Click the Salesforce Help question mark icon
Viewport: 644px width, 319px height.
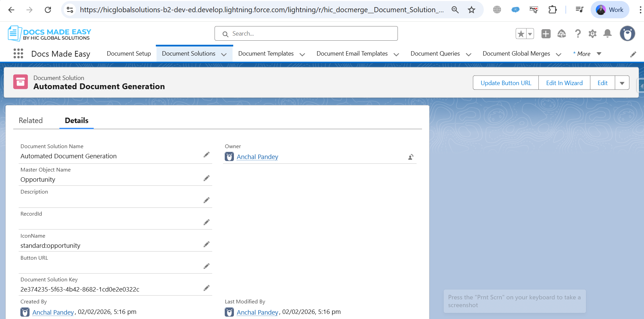click(x=577, y=34)
